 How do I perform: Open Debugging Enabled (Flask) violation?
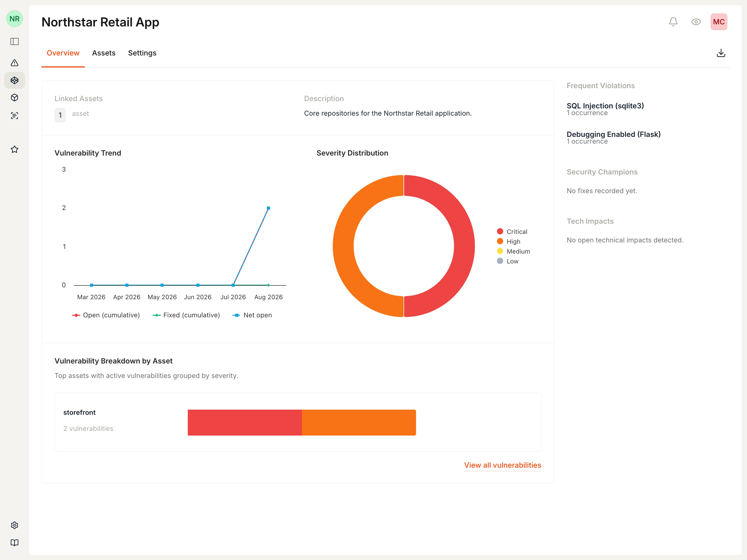tap(614, 134)
